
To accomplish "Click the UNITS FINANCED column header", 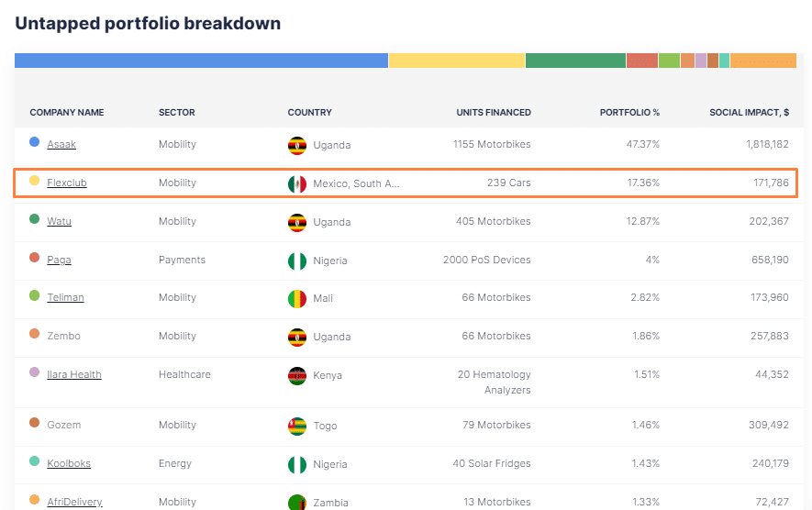I will coord(494,112).
